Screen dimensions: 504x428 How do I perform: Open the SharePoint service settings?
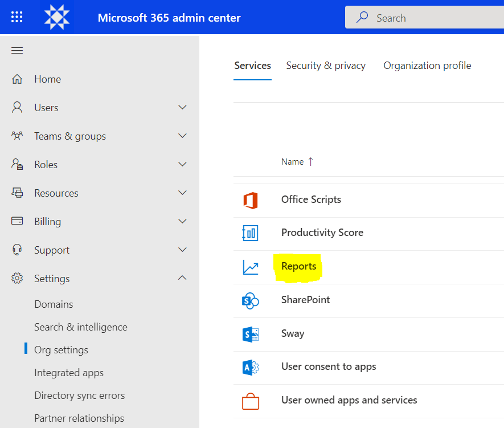pos(305,300)
